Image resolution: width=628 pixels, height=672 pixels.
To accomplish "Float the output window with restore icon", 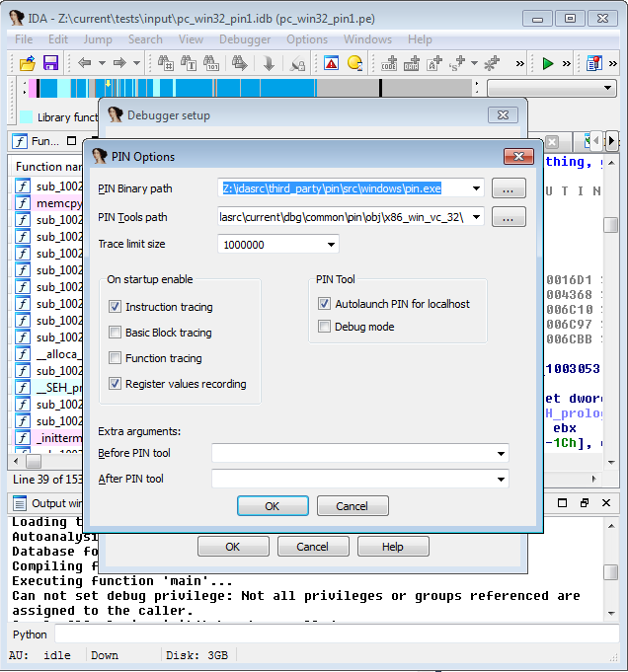I will click(585, 502).
